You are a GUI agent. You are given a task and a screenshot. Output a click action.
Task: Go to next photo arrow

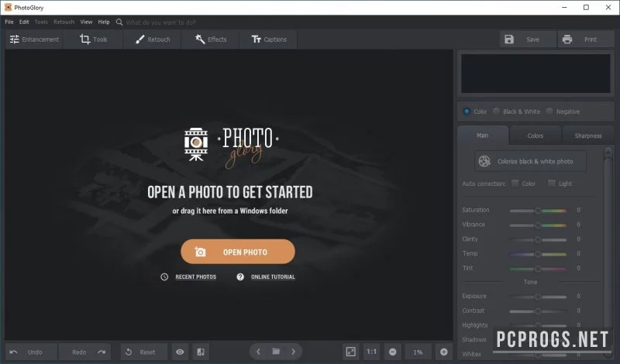(x=294, y=352)
